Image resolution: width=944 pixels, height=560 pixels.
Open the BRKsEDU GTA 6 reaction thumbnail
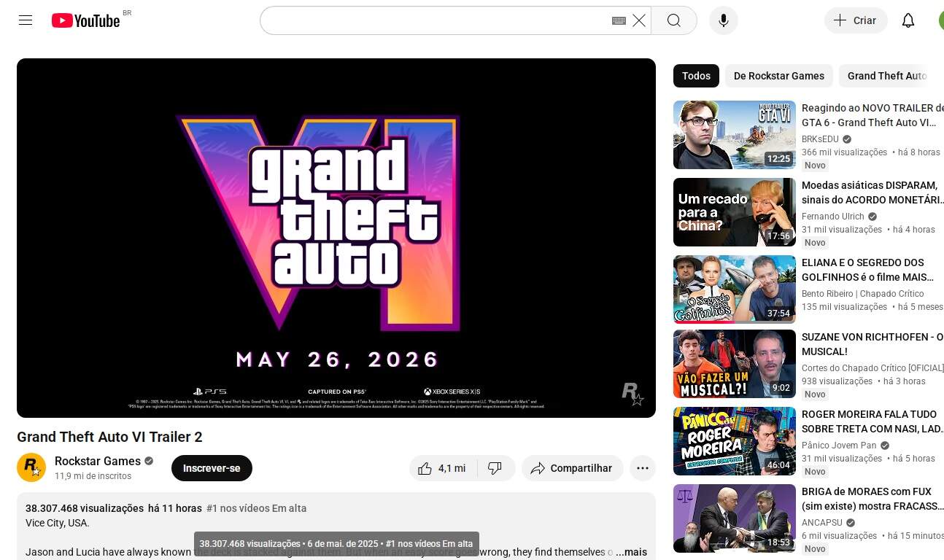tap(734, 135)
